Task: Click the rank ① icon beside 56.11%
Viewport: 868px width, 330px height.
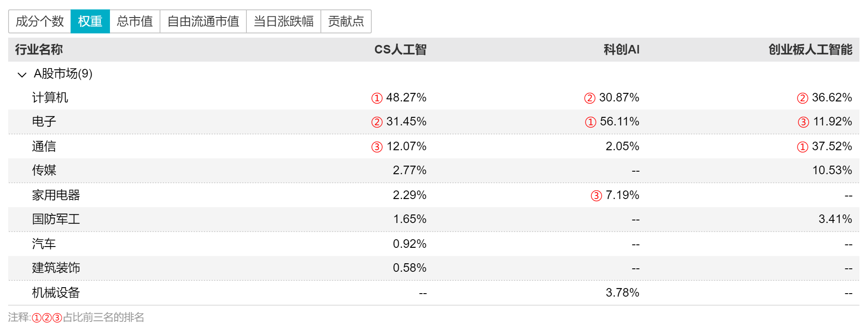Action: coord(590,122)
